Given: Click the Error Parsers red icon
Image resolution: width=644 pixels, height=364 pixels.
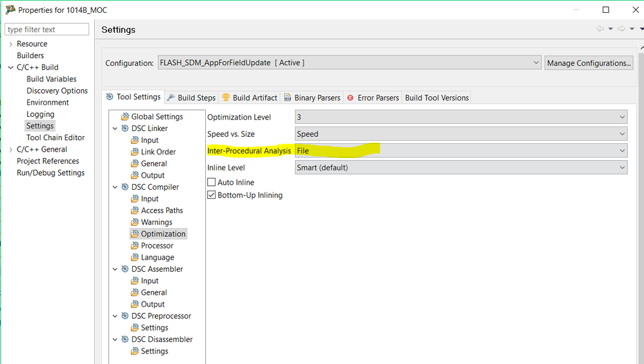Looking at the screenshot, I should (x=350, y=98).
